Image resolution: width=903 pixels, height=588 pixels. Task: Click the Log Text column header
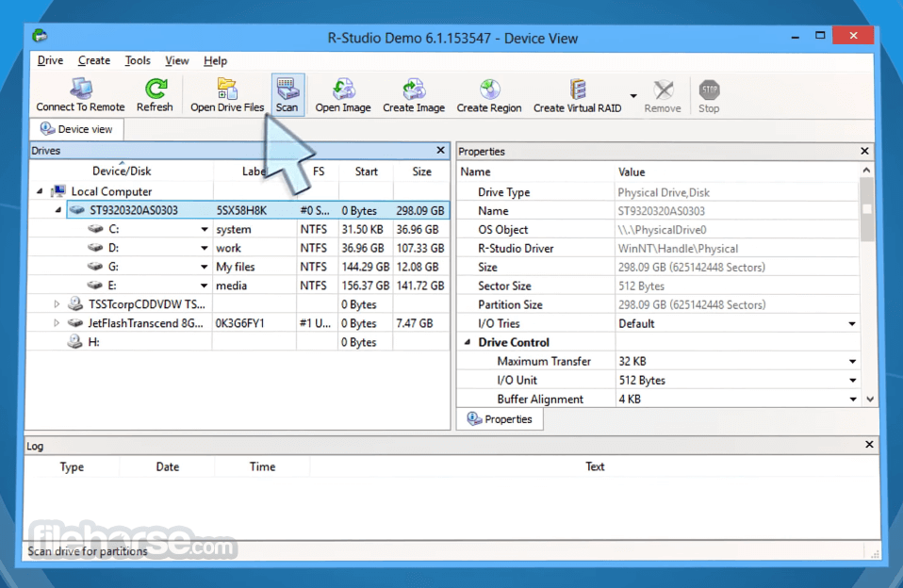(595, 466)
